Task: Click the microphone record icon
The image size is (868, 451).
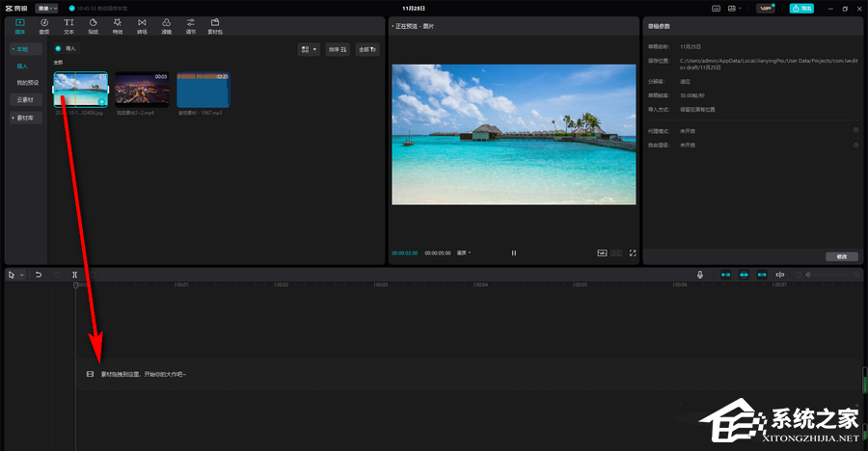Action: point(700,275)
